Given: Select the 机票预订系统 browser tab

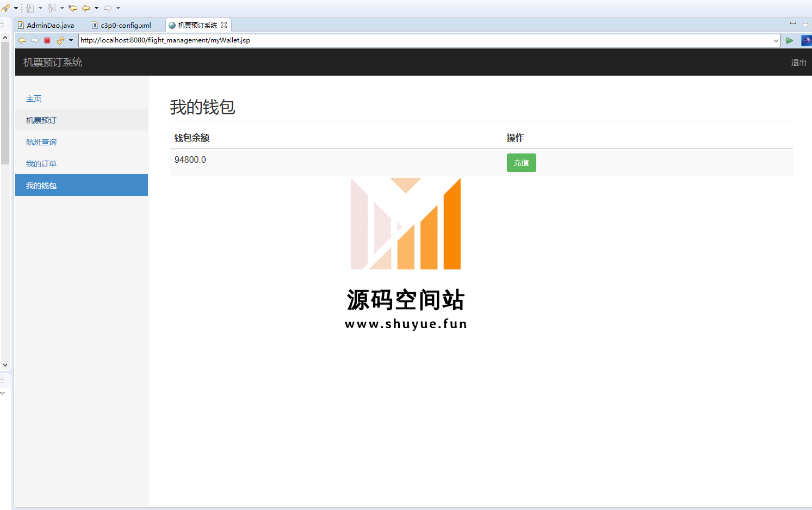Looking at the screenshot, I should pos(197,25).
